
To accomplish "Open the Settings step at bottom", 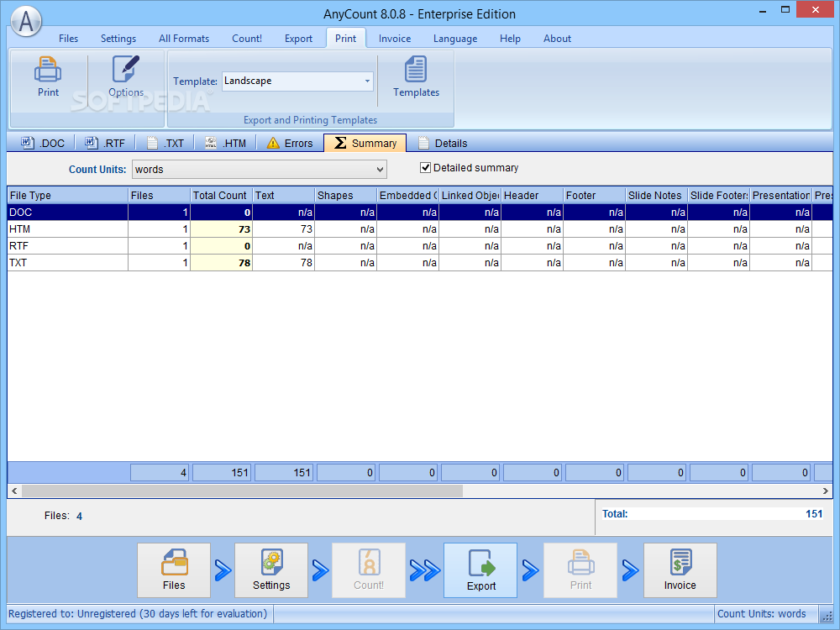I will coord(271,570).
